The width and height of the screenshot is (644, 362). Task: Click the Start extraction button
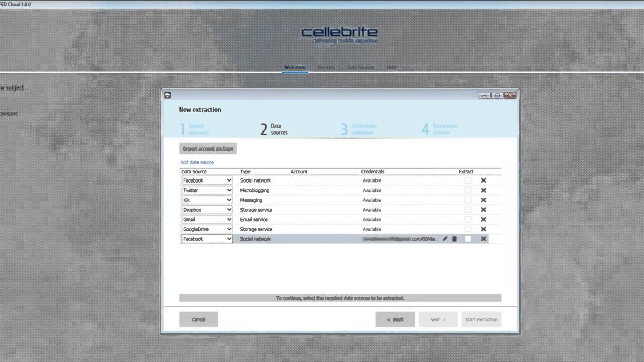pos(481,319)
